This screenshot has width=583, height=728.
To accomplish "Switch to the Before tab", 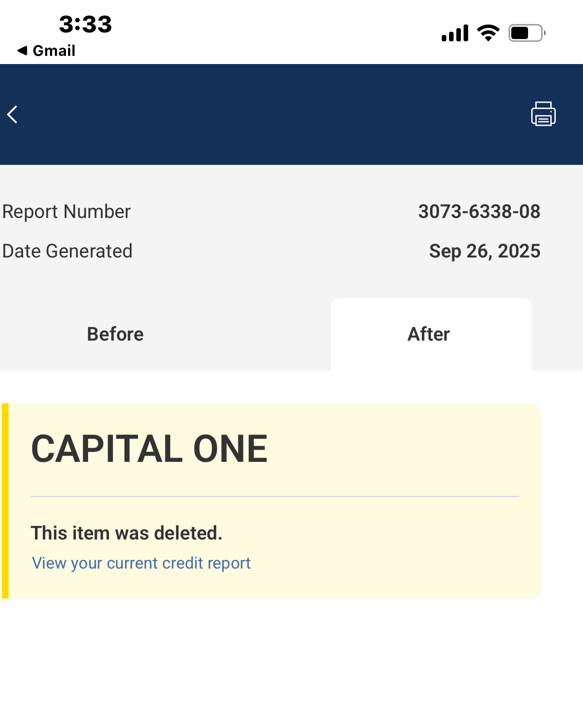I will click(115, 334).
